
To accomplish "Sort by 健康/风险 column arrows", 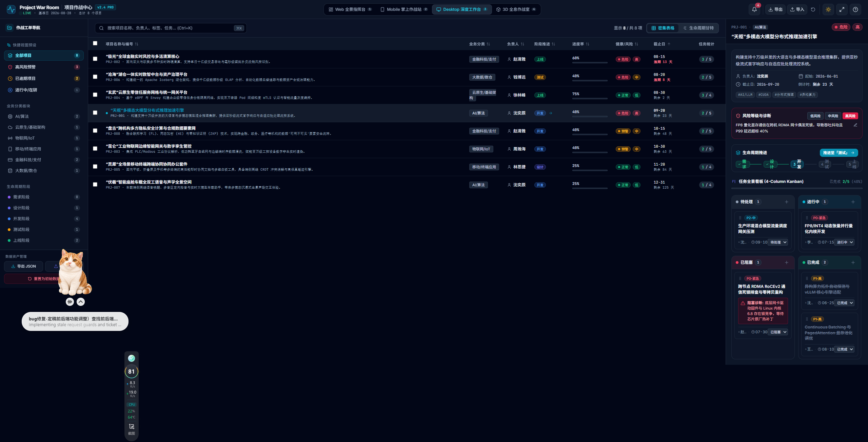I will pos(636,44).
